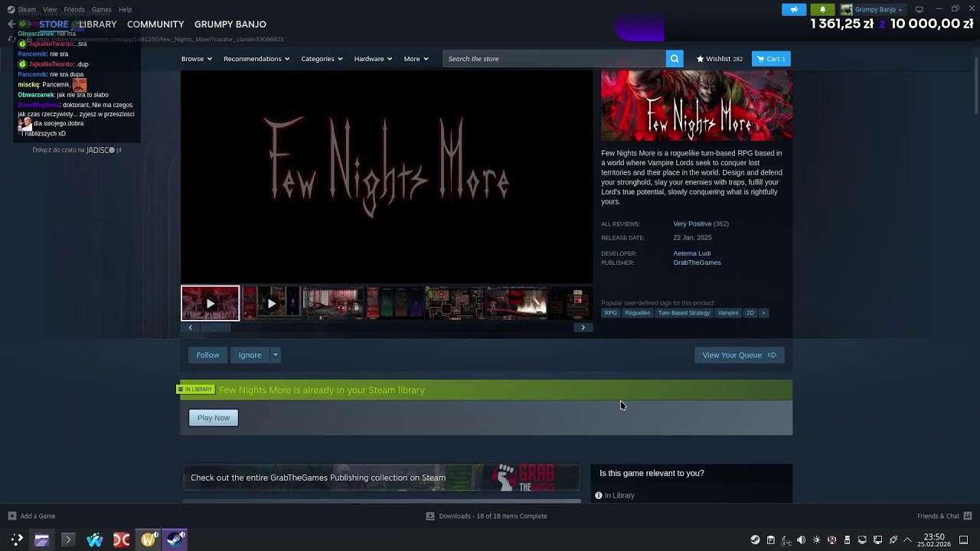Go back with the navigation arrow
The width and height of the screenshot is (980, 551).
pos(11,24)
